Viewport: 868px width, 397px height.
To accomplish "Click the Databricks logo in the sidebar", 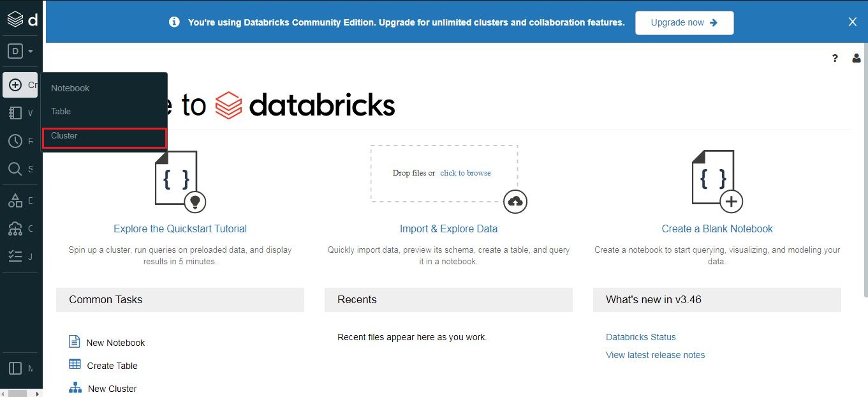I will click(x=15, y=20).
